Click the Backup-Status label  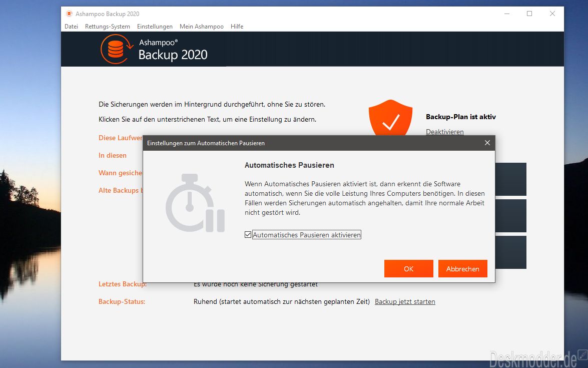[x=122, y=301]
